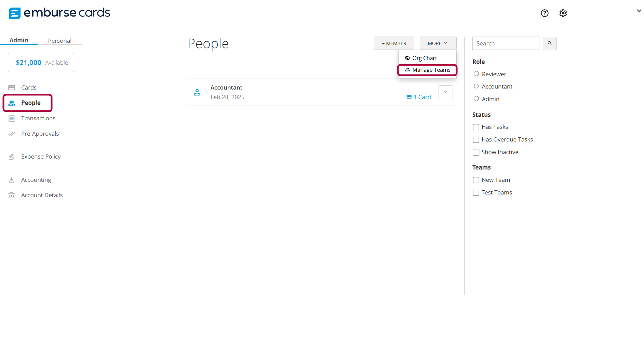Open Cards from the sidebar
This screenshot has height=338, width=644.
[x=29, y=87]
